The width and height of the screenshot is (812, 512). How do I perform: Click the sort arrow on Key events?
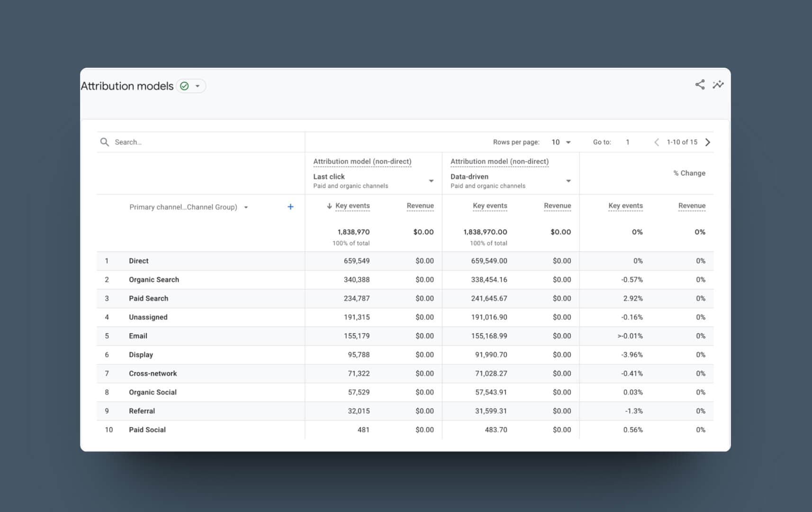(328, 206)
